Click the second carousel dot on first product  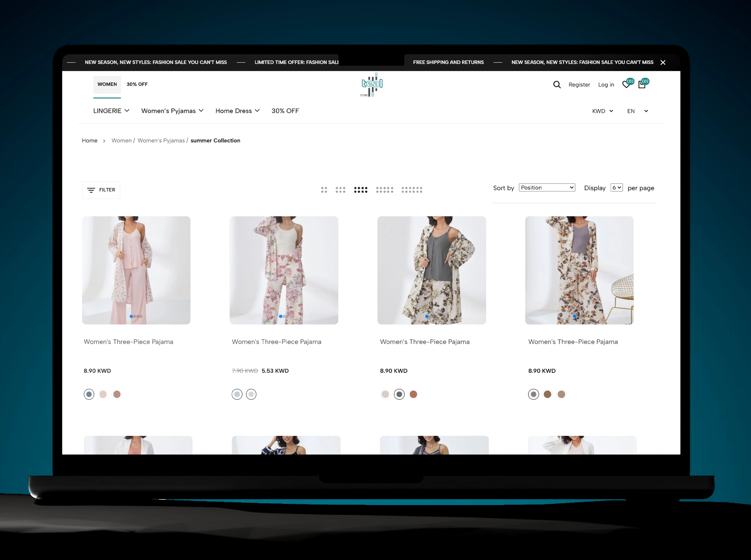[x=134, y=316]
